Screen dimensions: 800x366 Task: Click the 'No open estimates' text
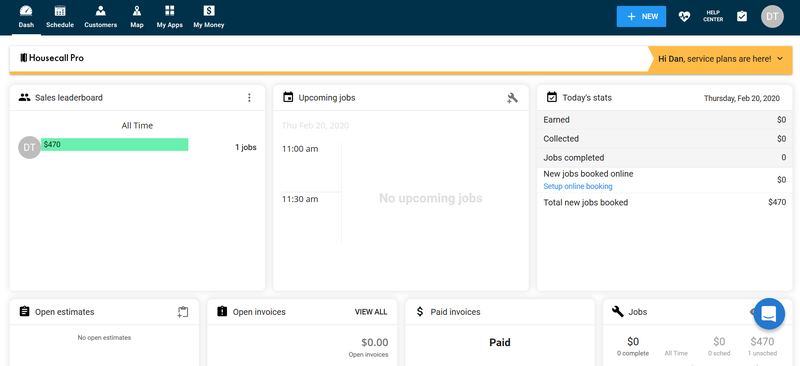pyautogui.click(x=104, y=337)
